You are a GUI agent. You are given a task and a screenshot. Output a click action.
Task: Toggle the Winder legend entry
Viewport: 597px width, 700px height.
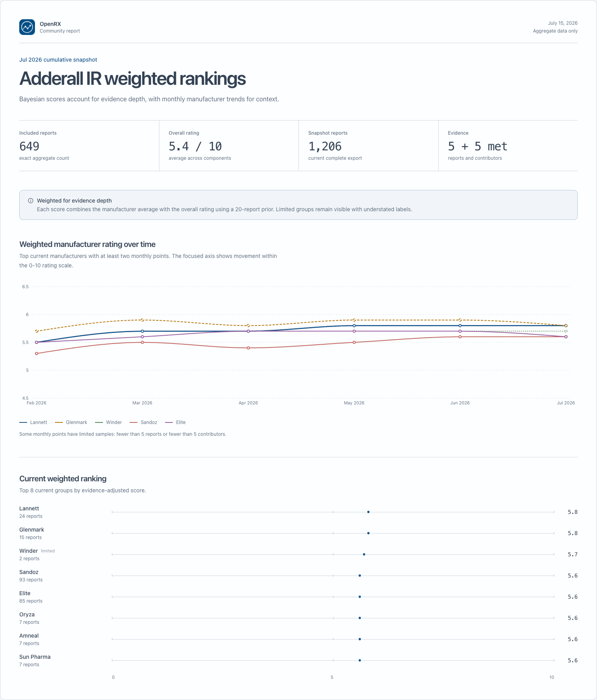click(x=108, y=422)
